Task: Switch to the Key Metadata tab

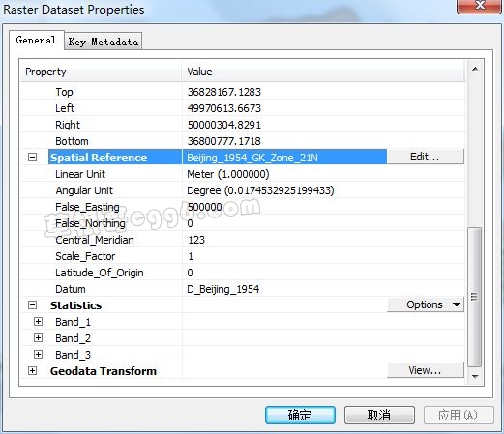Action: [x=104, y=42]
